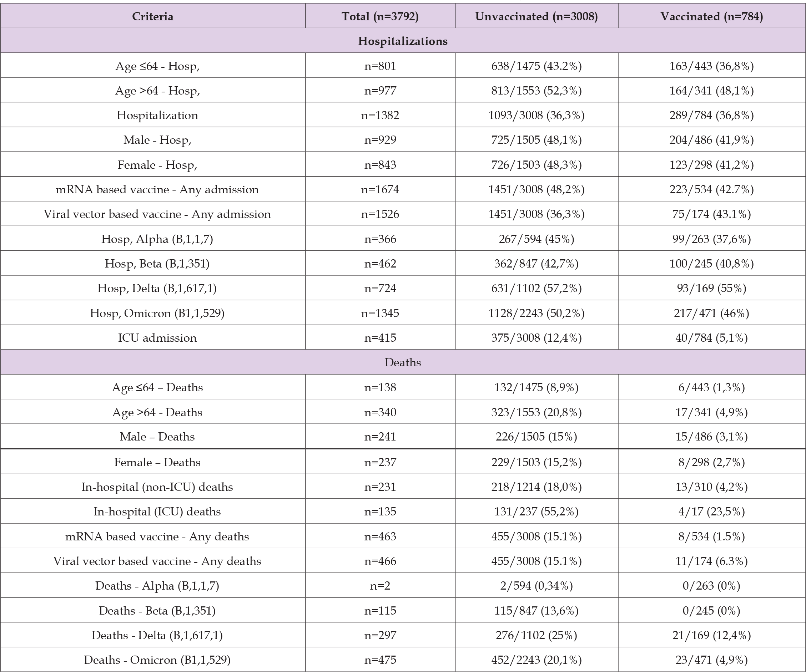Viewport: 806px width, 672px height.
Task: Click the 'Deaths - Alpha (B,1,1,7)' label
Action: click(x=157, y=586)
